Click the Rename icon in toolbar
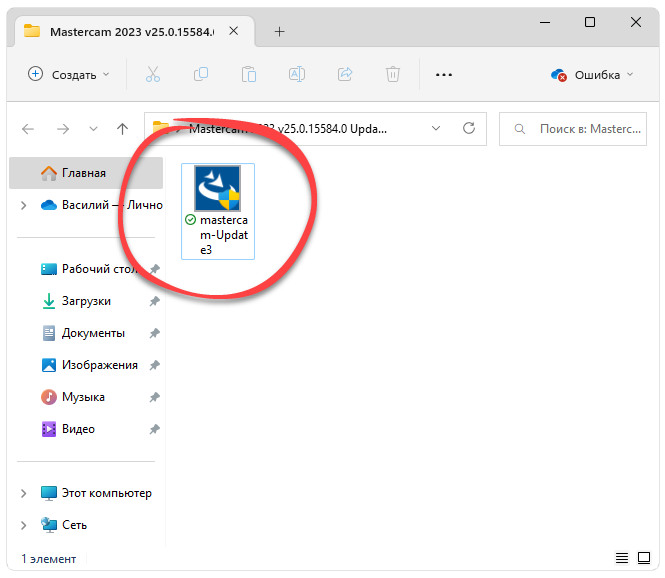This screenshot has height=578, width=665. point(296,75)
